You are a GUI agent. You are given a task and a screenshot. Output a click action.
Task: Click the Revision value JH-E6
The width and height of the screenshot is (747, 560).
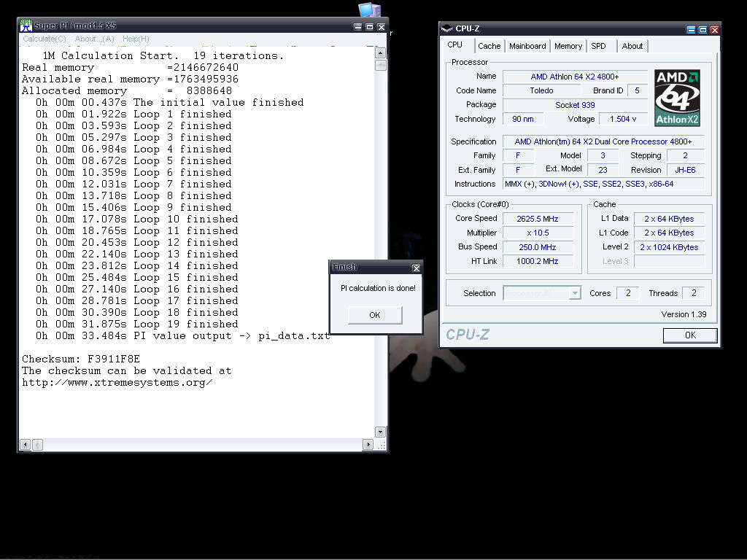click(685, 170)
